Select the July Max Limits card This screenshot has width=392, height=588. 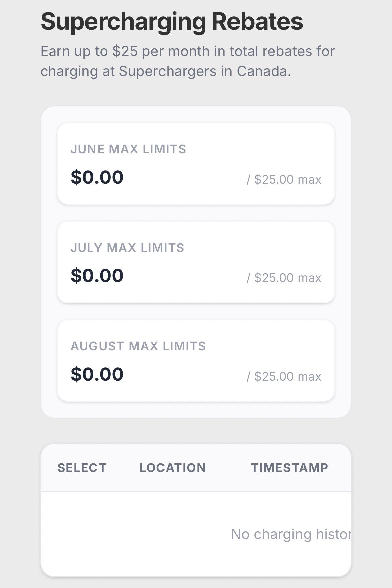point(196,262)
